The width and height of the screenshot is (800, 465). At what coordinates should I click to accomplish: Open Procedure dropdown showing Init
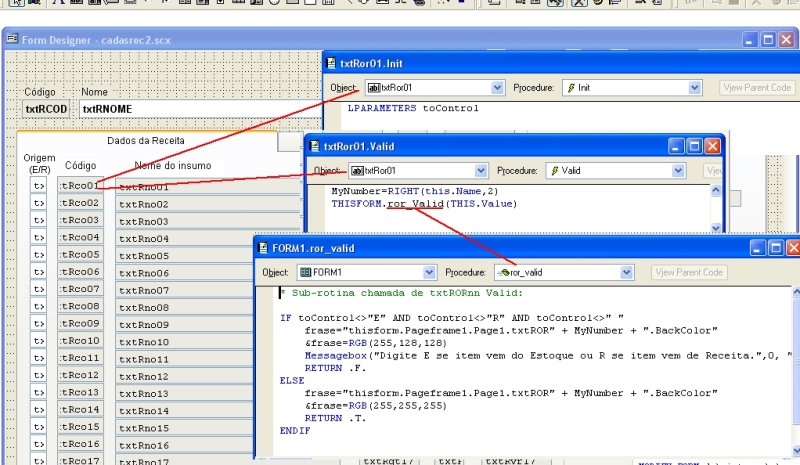694,88
